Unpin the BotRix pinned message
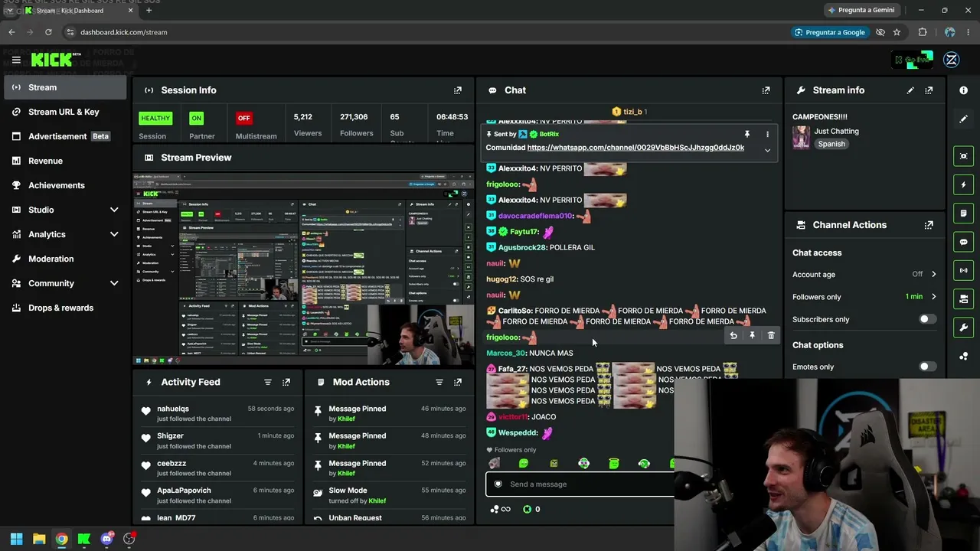The image size is (980, 551). 747,134
